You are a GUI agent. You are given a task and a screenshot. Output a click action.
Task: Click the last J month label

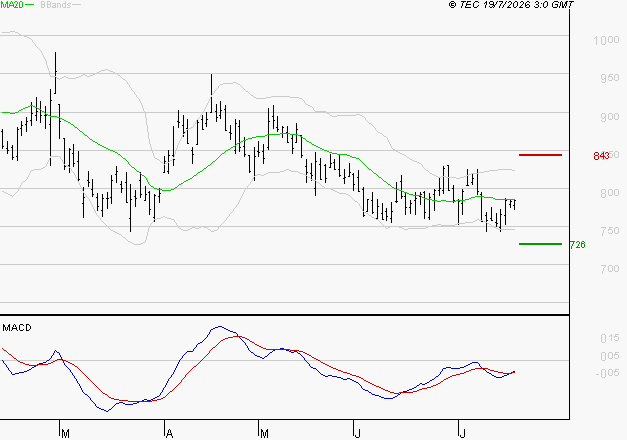tap(462, 434)
